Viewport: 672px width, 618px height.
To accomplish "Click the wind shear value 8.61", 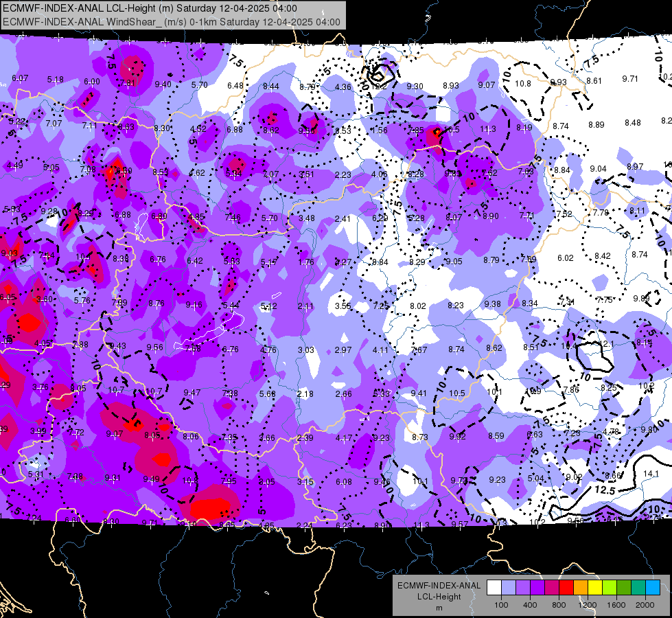I will pos(594,80).
